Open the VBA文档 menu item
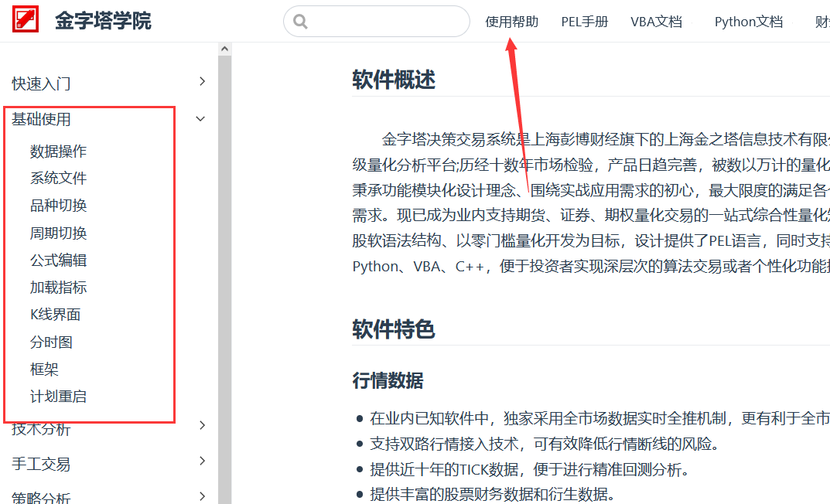Screen dimensions: 830x504 656,22
